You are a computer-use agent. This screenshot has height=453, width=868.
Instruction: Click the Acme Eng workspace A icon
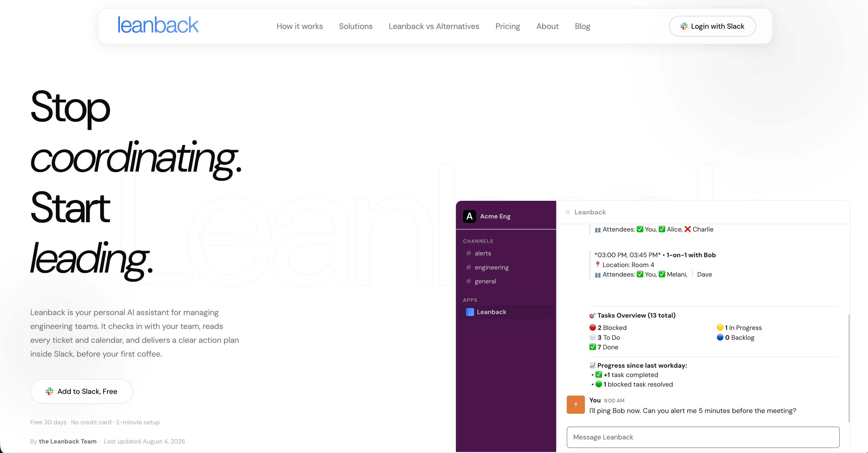(469, 216)
